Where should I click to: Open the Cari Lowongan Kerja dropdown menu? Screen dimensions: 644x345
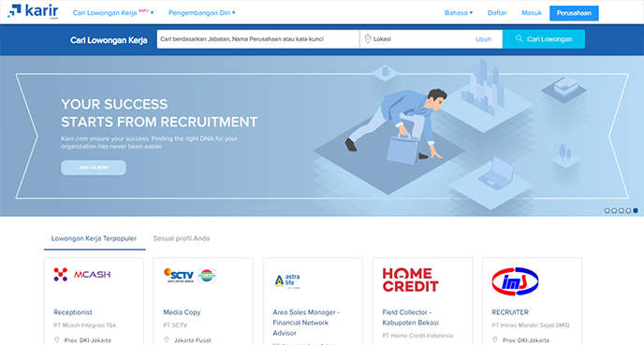113,13
